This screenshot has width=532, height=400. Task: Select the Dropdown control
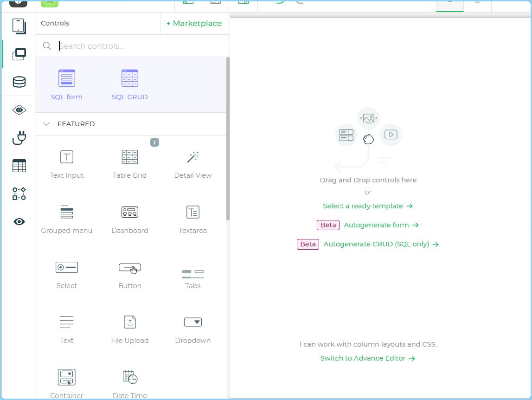click(x=193, y=323)
